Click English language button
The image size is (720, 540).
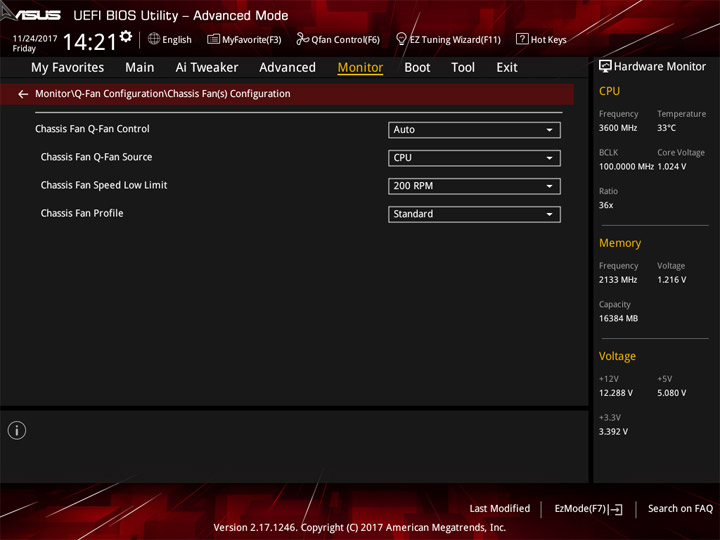[177, 40]
